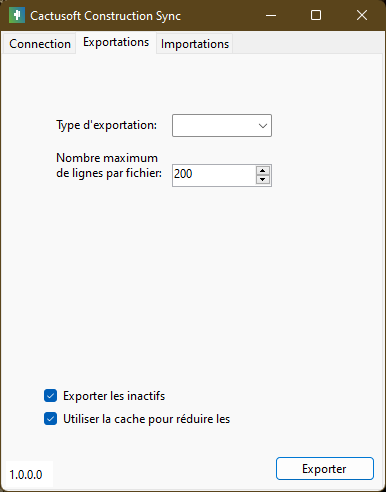Image resolution: width=386 pixels, height=492 pixels.
Task: Click the Nombre maximum de lignes label
Action: click(x=109, y=166)
